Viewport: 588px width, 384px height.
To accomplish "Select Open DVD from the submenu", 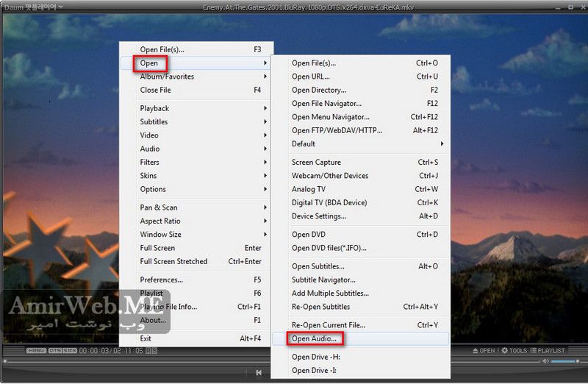I will 309,235.
